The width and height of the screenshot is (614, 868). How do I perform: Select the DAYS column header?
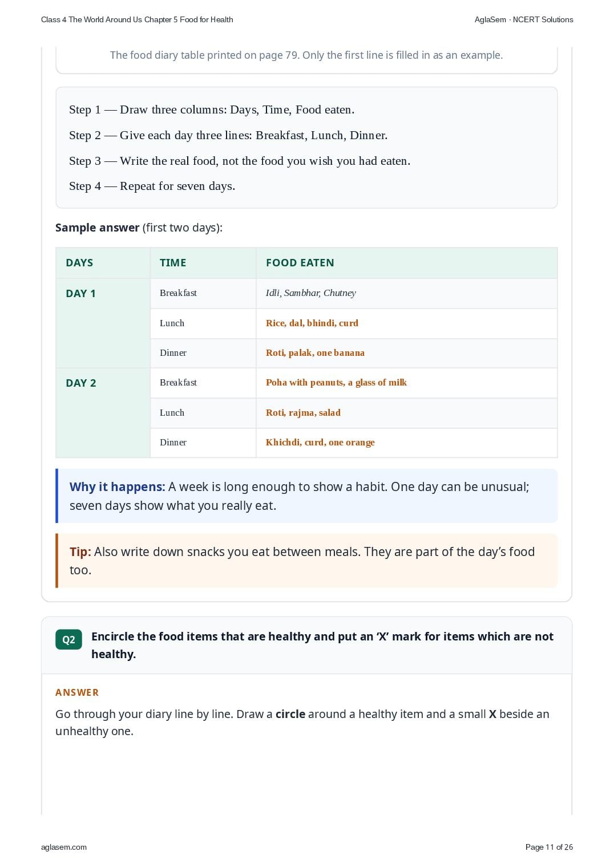[x=79, y=263]
